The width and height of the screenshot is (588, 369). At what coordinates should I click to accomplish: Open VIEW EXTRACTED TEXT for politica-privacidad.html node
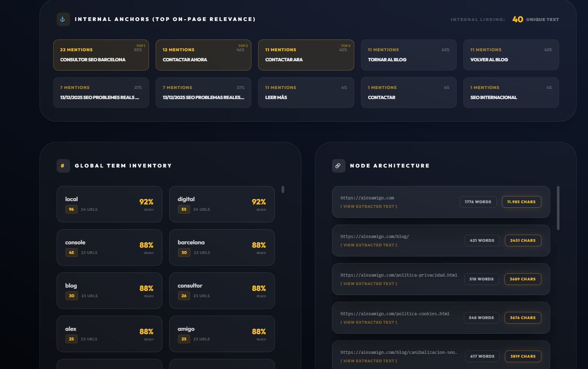pos(368,283)
